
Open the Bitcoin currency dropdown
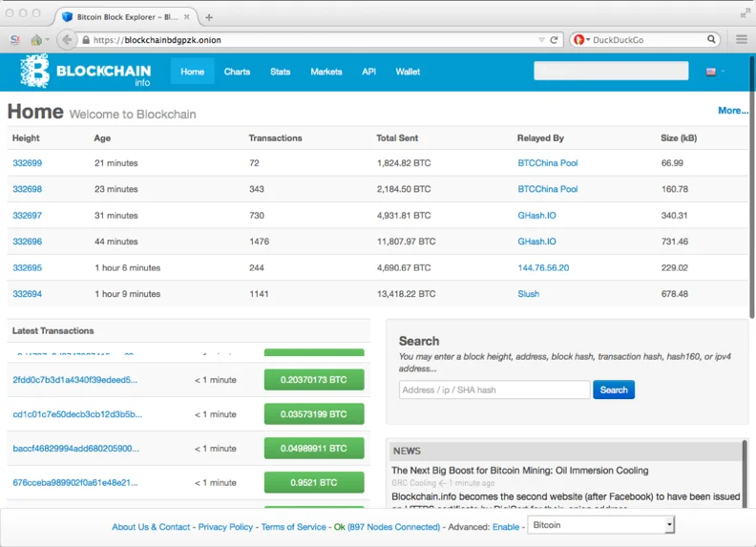click(601, 525)
